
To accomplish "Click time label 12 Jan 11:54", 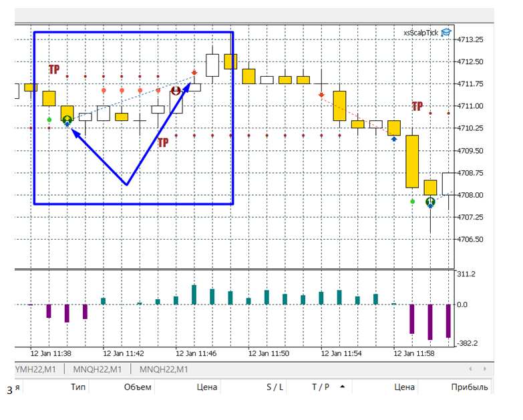I will point(341,354).
